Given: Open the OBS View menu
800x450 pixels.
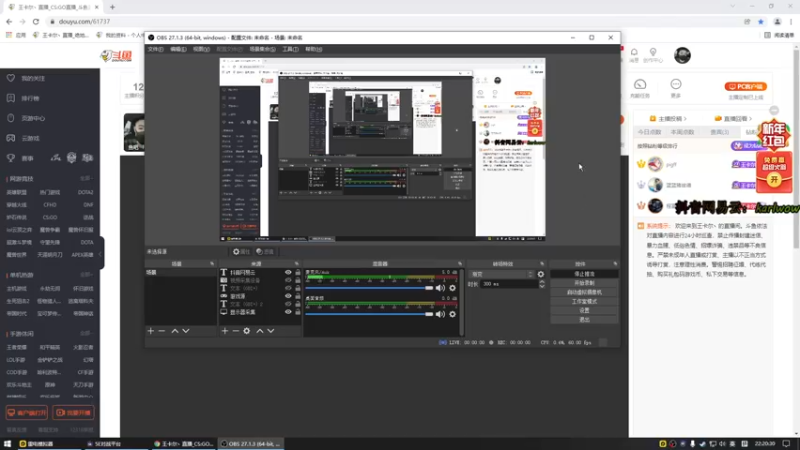Looking at the screenshot, I should click(201, 49).
